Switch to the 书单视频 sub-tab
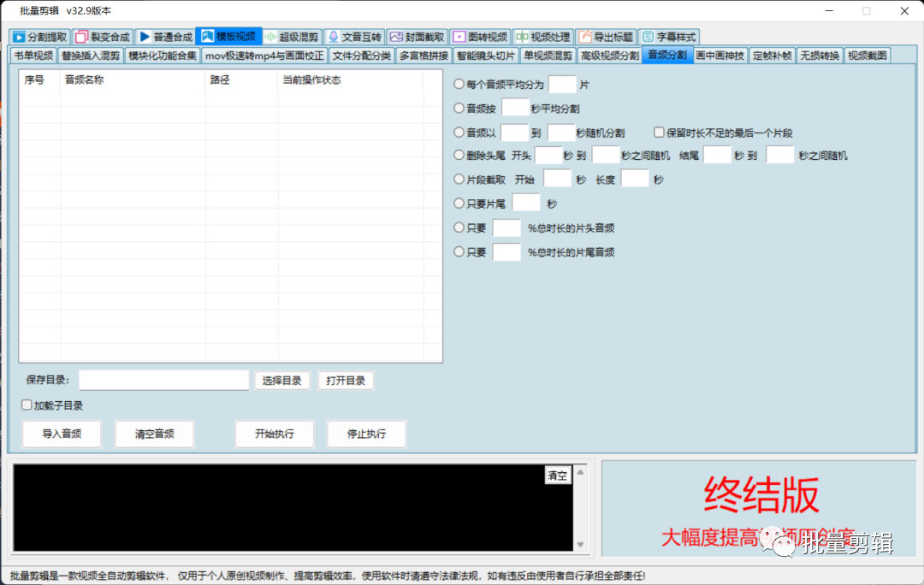924x585 pixels. coord(33,56)
